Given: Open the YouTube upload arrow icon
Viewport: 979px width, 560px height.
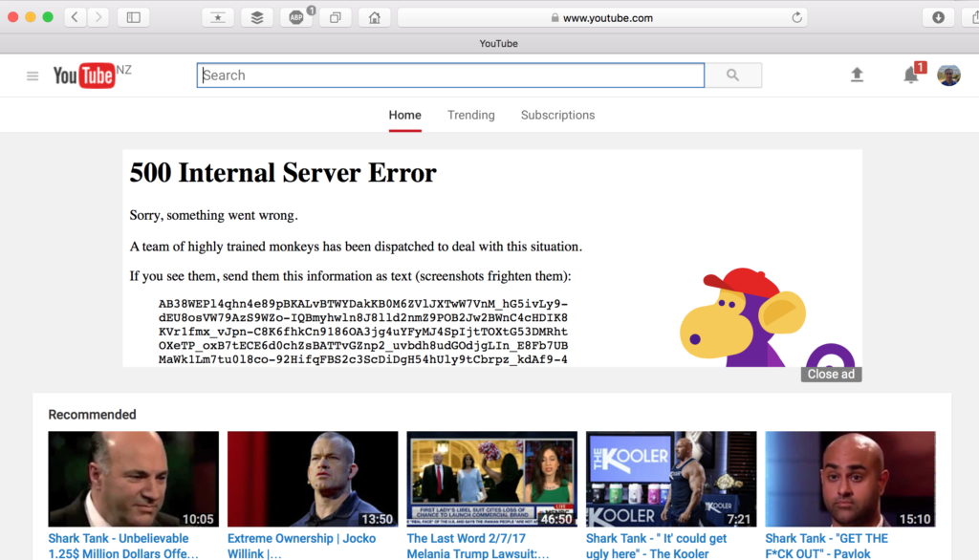Looking at the screenshot, I should click(857, 75).
